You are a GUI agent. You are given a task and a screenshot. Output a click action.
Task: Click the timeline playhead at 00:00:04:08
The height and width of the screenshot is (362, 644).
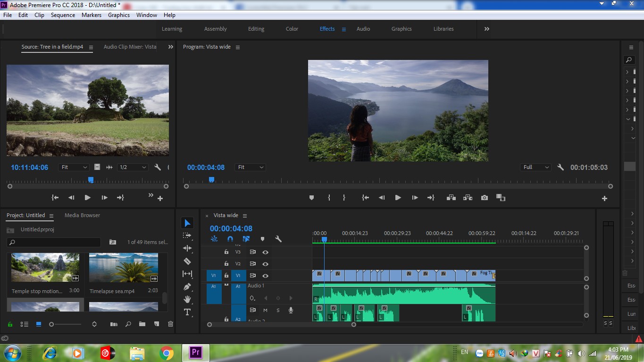(x=324, y=239)
